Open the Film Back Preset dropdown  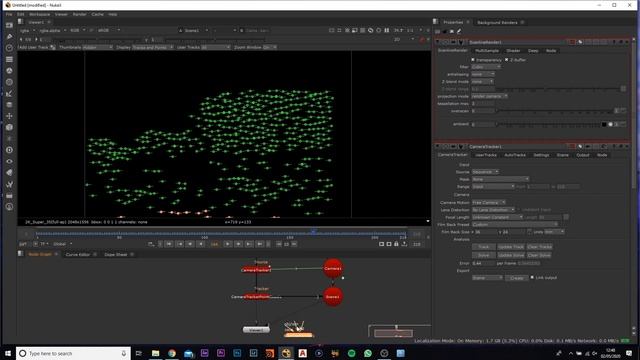point(515,224)
